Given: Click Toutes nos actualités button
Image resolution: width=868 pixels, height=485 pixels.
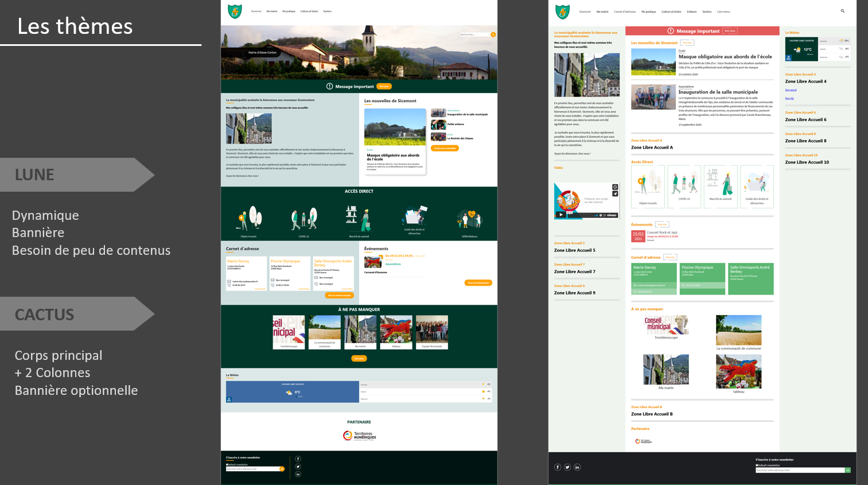Looking at the screenshot, I should (445, 148).
